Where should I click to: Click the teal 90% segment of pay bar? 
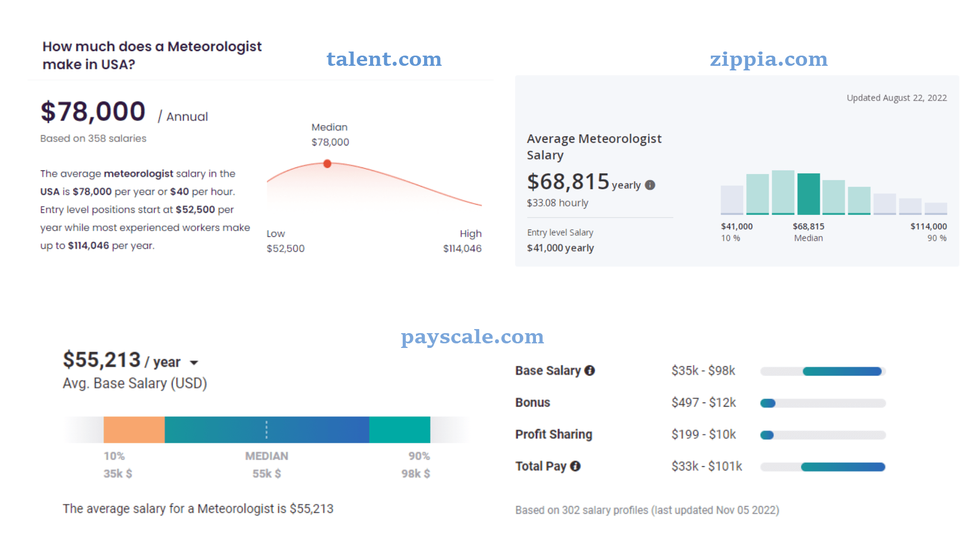pos(400,430)
